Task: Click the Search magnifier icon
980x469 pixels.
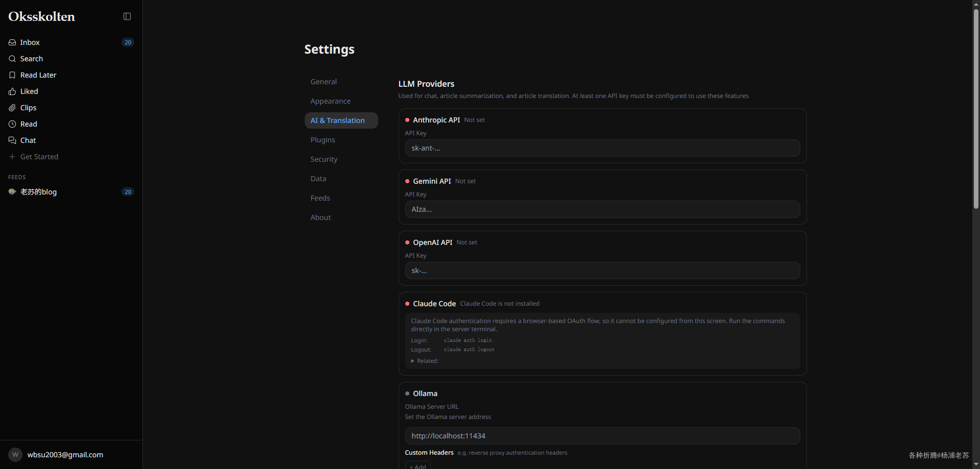Action: 12,59
